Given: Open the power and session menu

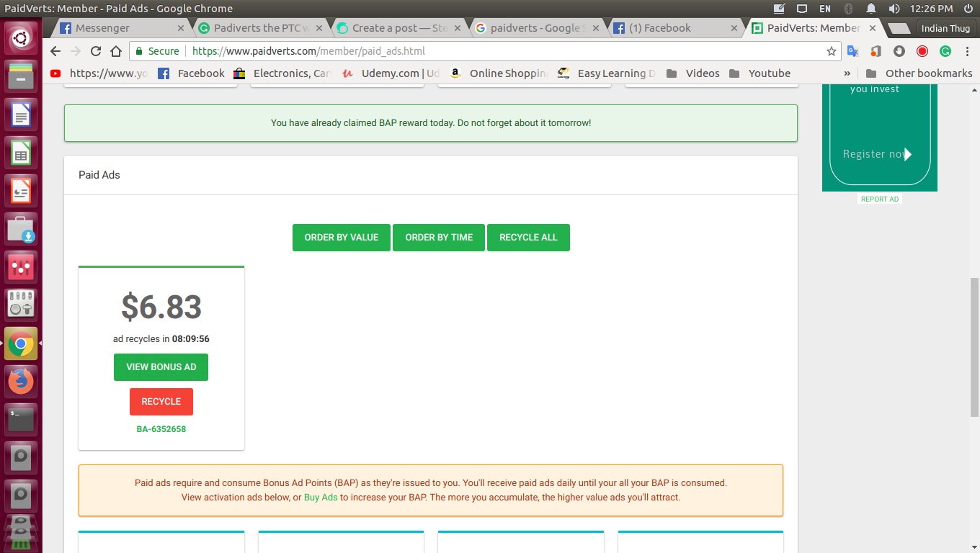Looking at the screenshot, I should [968, 9].
